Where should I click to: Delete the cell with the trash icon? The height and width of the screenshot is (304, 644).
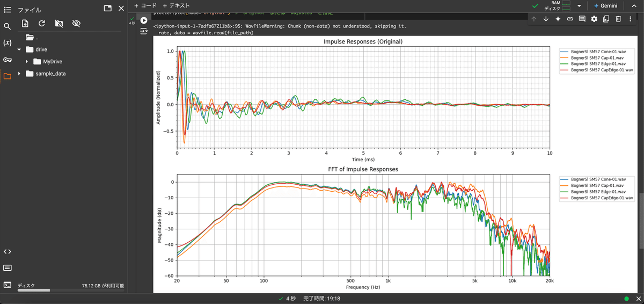(x=618, y=19)
